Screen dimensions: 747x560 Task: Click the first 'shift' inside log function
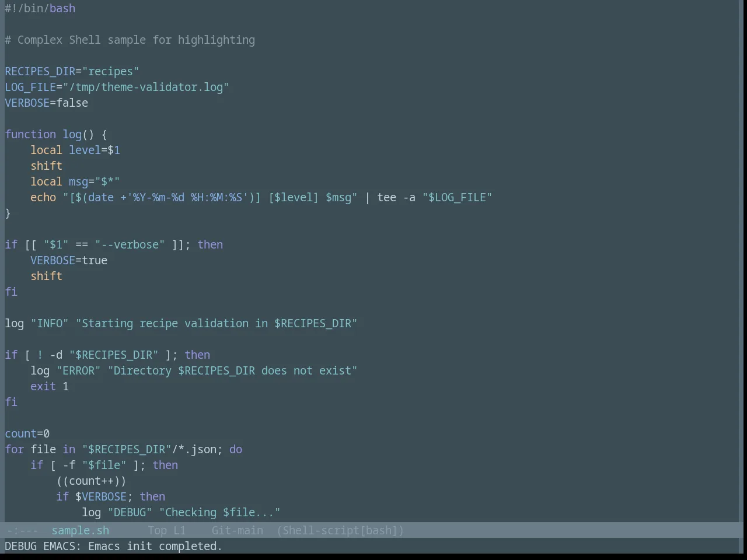coord(47,166)
